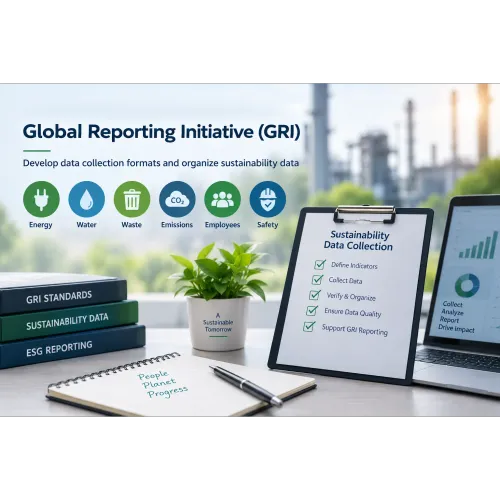Toggle the Support GRI Reporting checkbox
The width and height of the screenshot is (500, 500).
pyautogui.click(x=309, y=326)
